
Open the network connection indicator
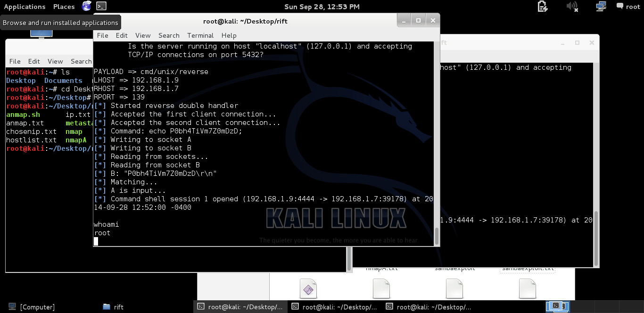(601, 6)
